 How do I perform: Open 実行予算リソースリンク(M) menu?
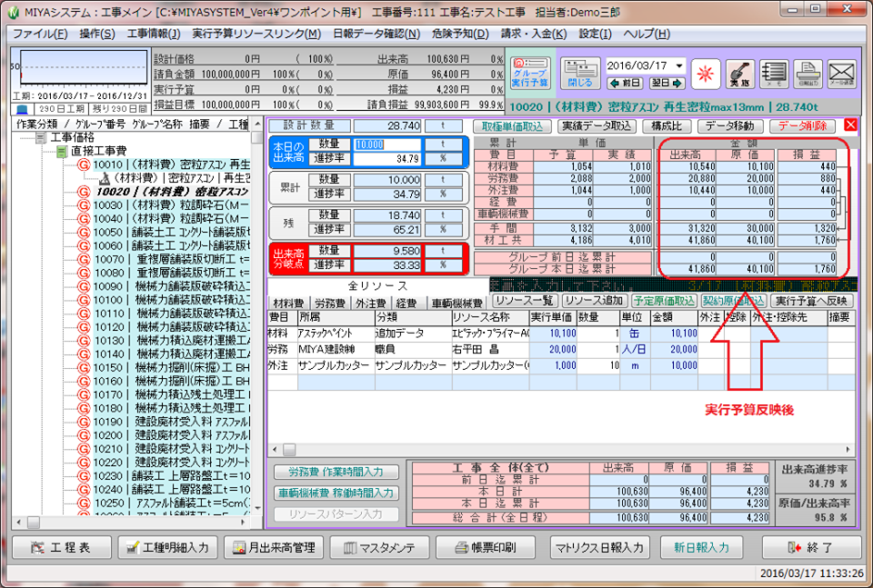click(256, 34)
